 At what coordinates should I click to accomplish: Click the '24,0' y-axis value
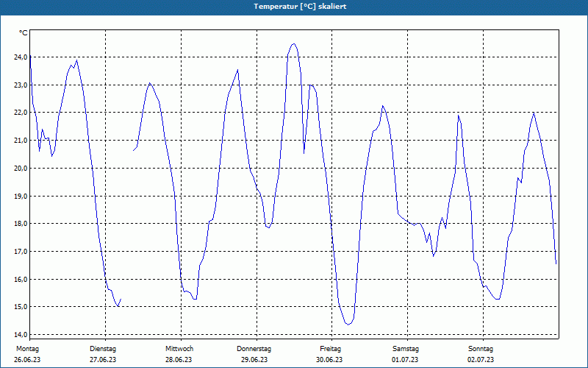pyautogui.click(x=21, y=57)
